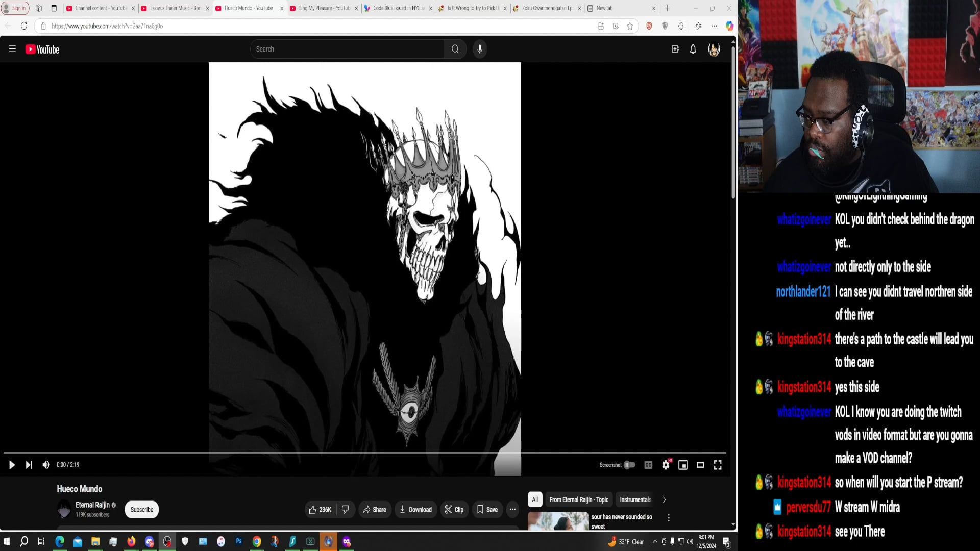The image size is (980, 551).
Task: Open the YouTube Create video button
Action: (675, 49)
